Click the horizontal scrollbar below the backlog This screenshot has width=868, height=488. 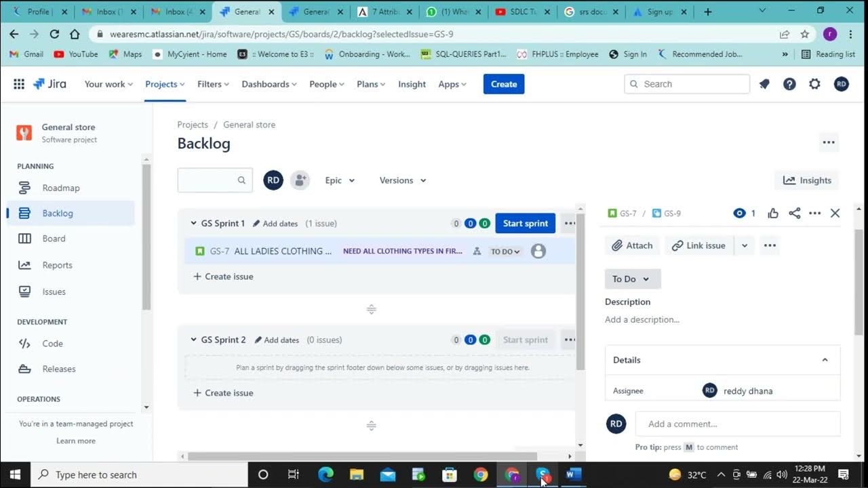coord(362,456)
